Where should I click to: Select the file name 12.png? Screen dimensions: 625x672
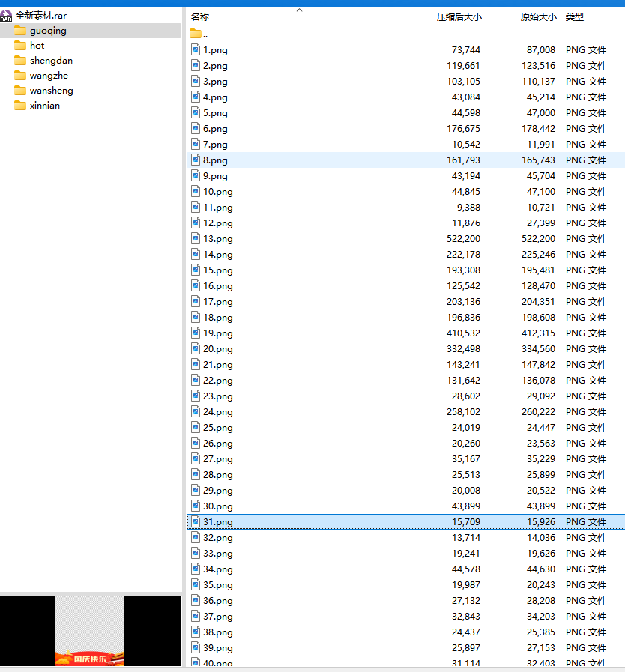(x=218, y=223)
